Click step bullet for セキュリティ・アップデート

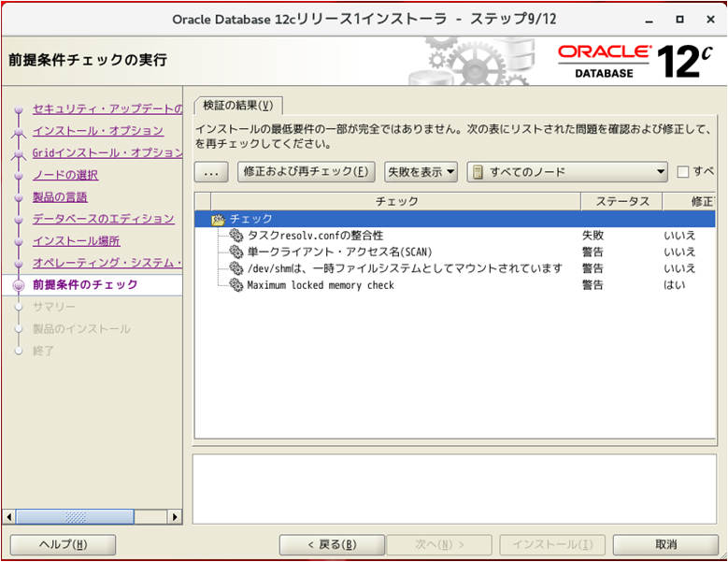click(19, 110)
